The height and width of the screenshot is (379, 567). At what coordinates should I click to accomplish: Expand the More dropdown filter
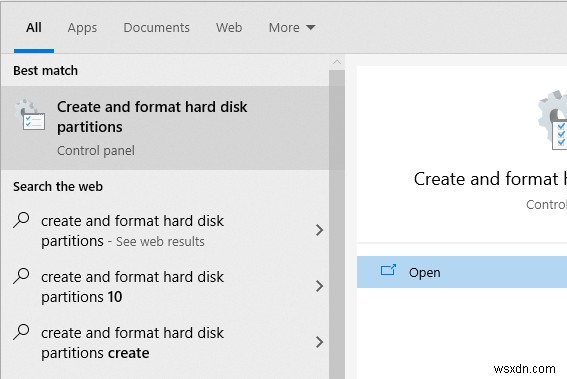point(292,28)
